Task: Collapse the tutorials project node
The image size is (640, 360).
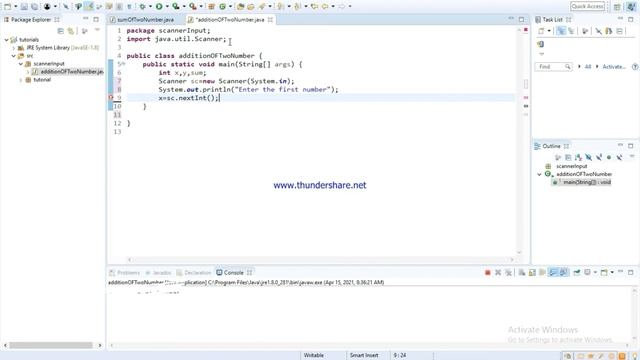Action: (7, 40)
